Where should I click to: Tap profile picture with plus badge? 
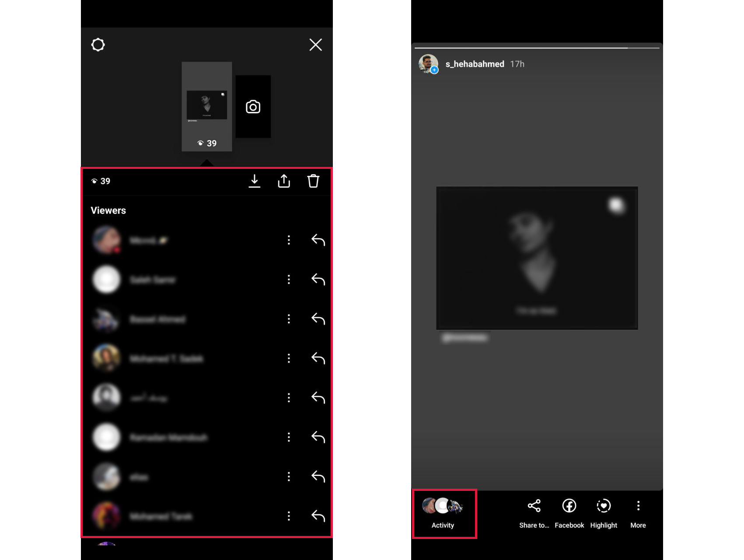pos(428,64)
